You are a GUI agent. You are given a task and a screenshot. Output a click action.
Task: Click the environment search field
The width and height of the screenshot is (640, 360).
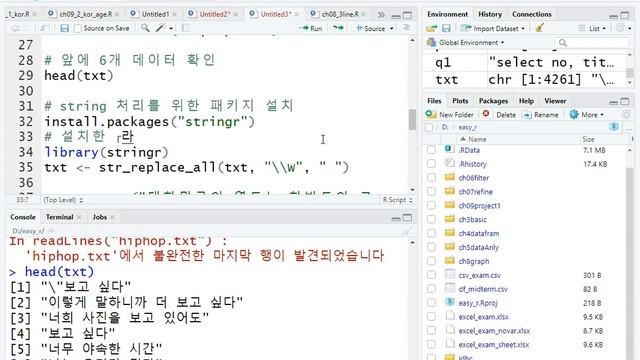click(x=592, y=42)
